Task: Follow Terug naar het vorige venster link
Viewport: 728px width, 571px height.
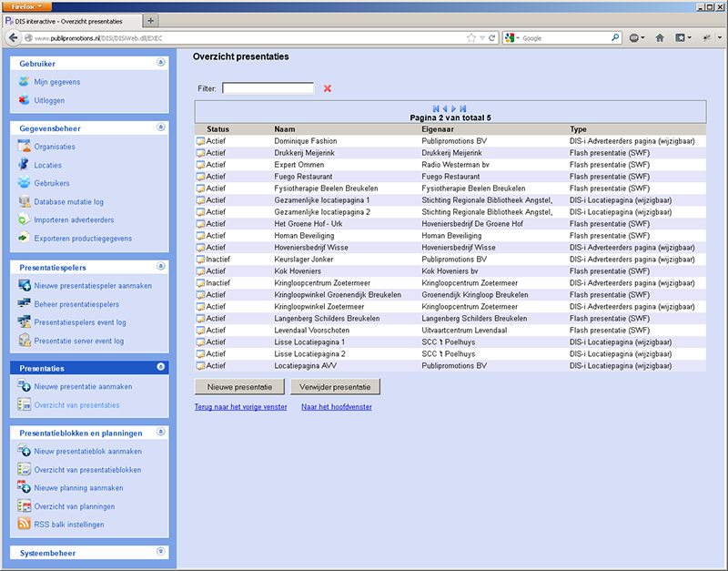Action: point(240,407)
